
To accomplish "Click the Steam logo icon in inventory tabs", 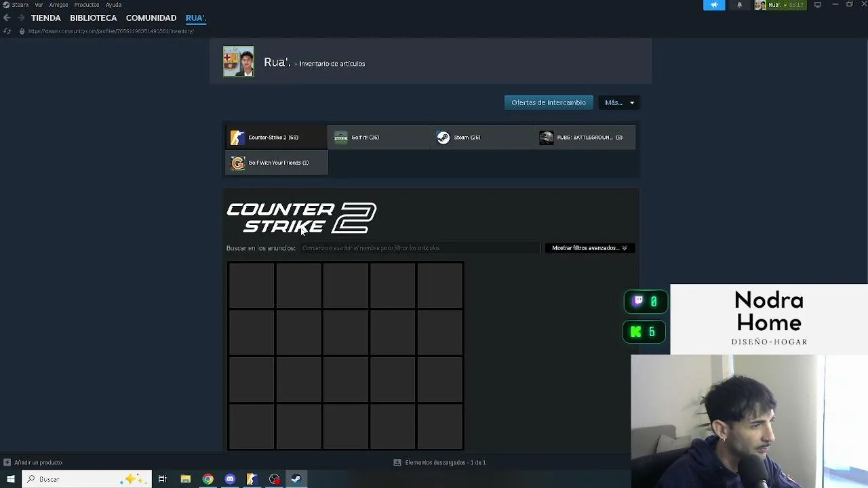I will [x=443, y=138].
